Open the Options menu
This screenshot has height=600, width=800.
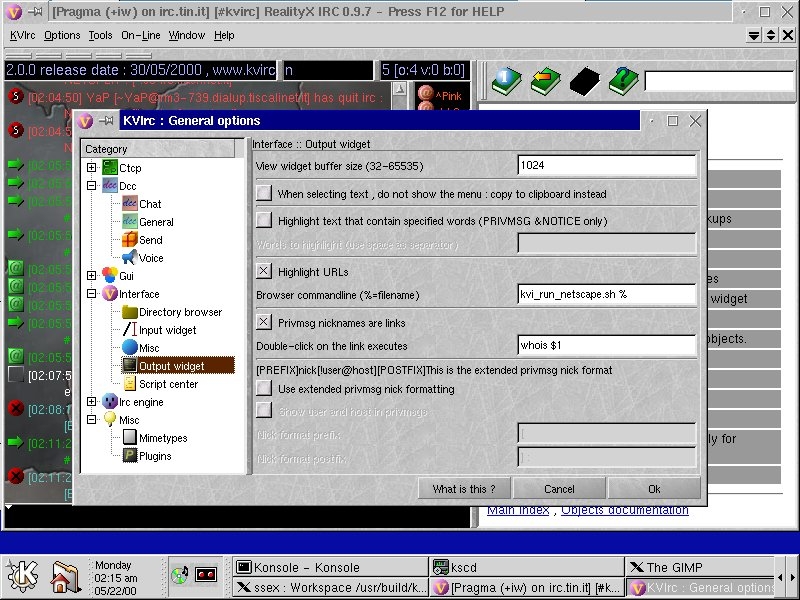62,35
